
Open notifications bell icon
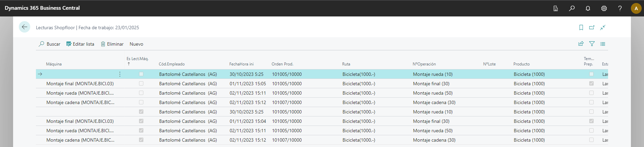(x=588, y=8)
